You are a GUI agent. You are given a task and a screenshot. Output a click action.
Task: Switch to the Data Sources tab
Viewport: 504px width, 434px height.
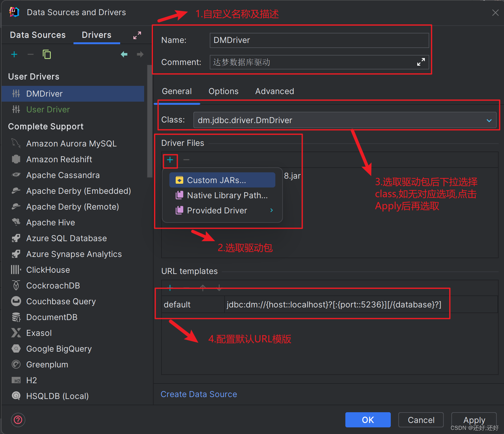click(x=38, y=35)
